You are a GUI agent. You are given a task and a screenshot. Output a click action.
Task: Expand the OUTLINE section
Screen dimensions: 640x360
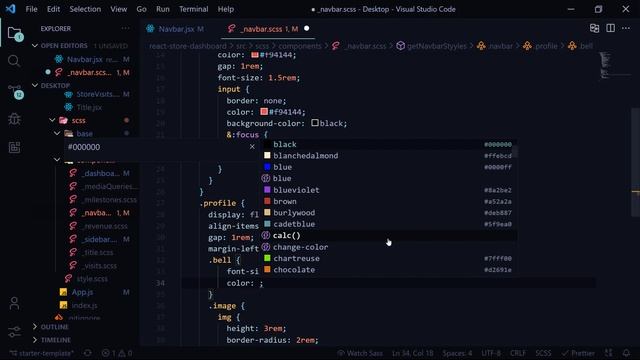[35, 327]
